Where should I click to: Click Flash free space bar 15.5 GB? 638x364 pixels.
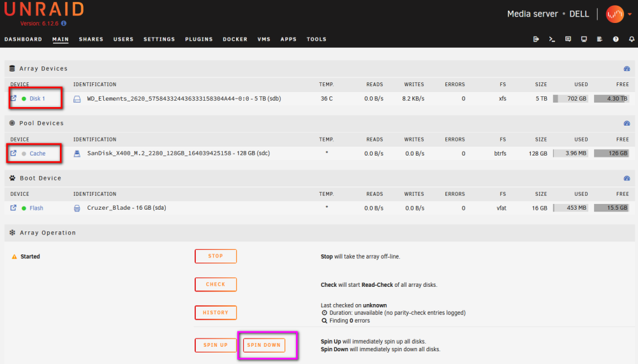pos(612,208)
